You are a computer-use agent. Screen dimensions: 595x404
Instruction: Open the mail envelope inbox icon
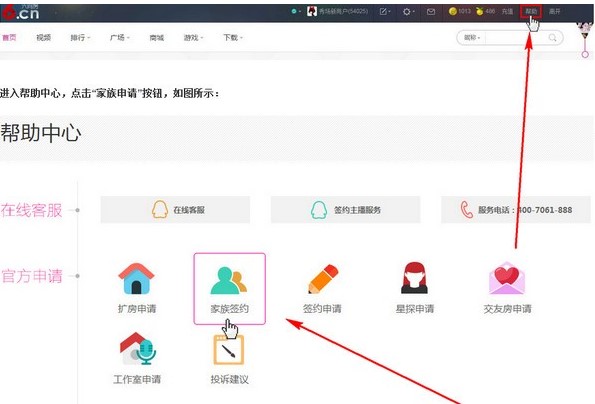[431, 12]
